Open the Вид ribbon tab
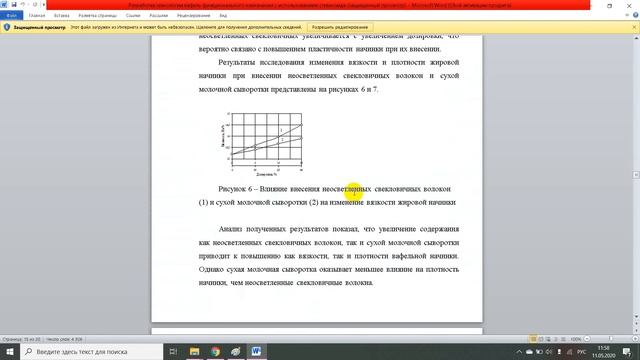The width and height of the screenshot is (640, 360). tap(223, 16)
